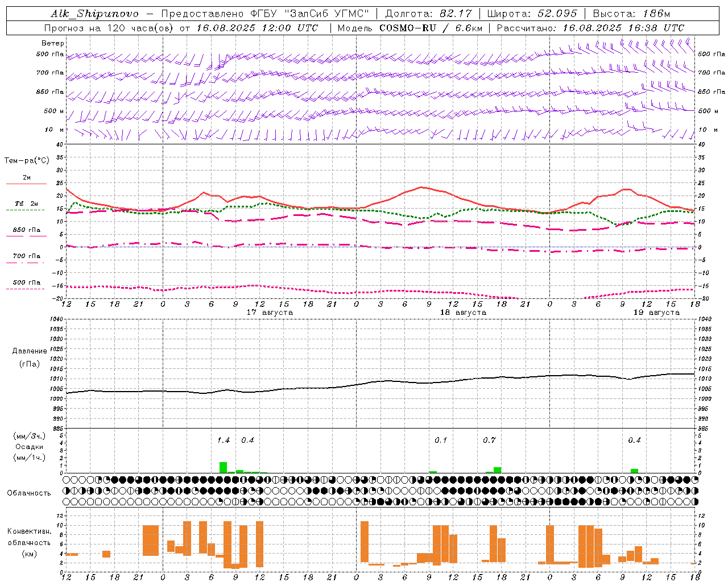Image resolution: width=728 pixels, height=582 pixels.
Task: Click the Td 2м dew point legend entry
Action: (27, 203)
